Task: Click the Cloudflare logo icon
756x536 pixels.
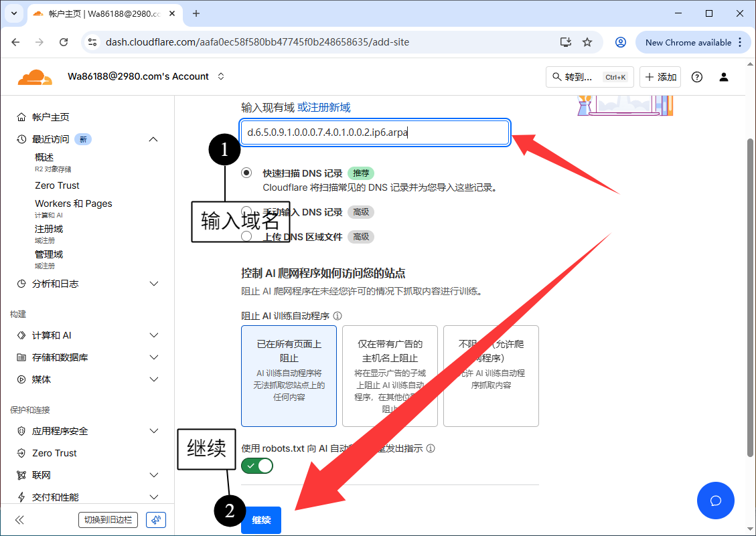Action: pos(35,77)
